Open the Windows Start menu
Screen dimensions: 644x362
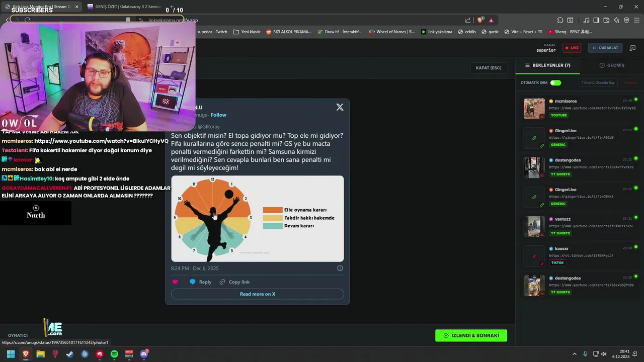tap(11, 354)
